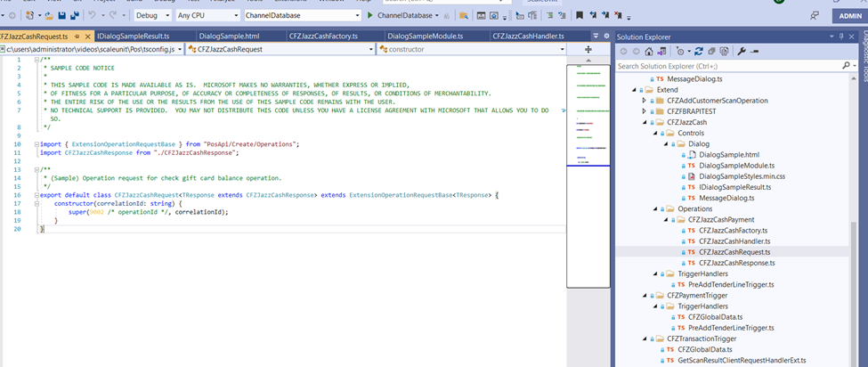Switch to DialogSample.html tab
The height and width of the screenshot is (367, 868).
pos(229,37)
